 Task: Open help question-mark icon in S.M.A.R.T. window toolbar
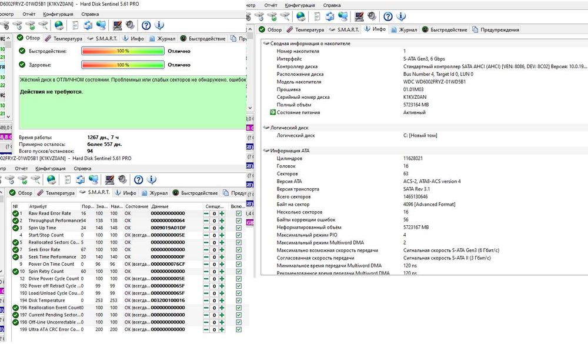pyautogui.click(x=138, y=179)
